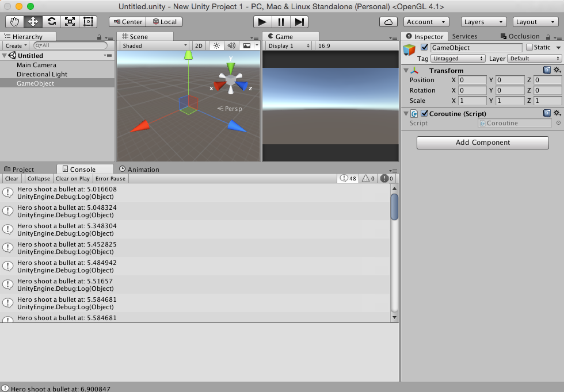
Task: Open Unity cloud services via cloud icon
Action: coord(388,21)
